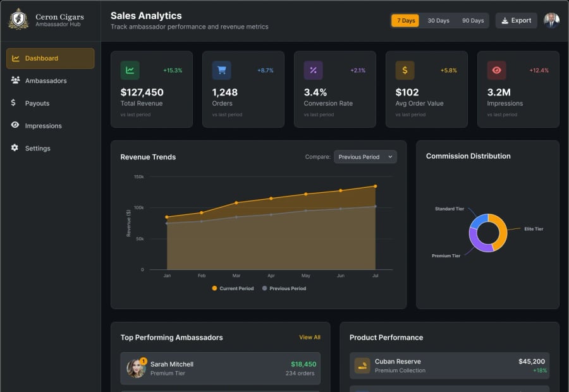The width and height of the screenshot is (569, 392).
Task: Click the purple Conversion Rate percent icon
Action: click(313, 70)
